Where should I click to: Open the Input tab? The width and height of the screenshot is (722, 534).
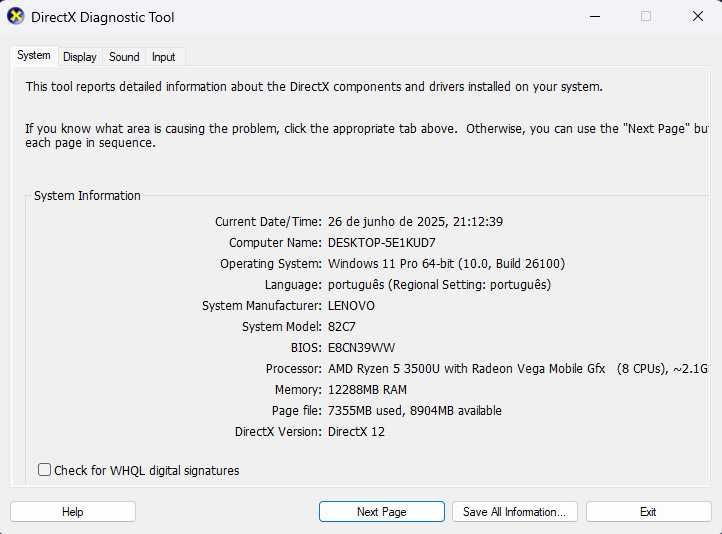(x=163, y=57)
